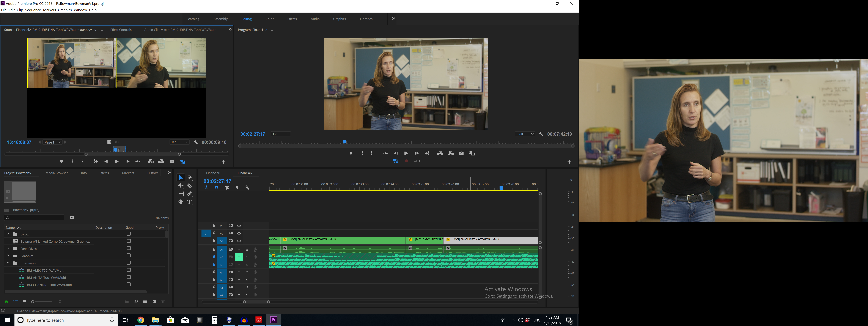Play clip in Source monitor
This screenshot has width=868, height=326.
(117, 161)
